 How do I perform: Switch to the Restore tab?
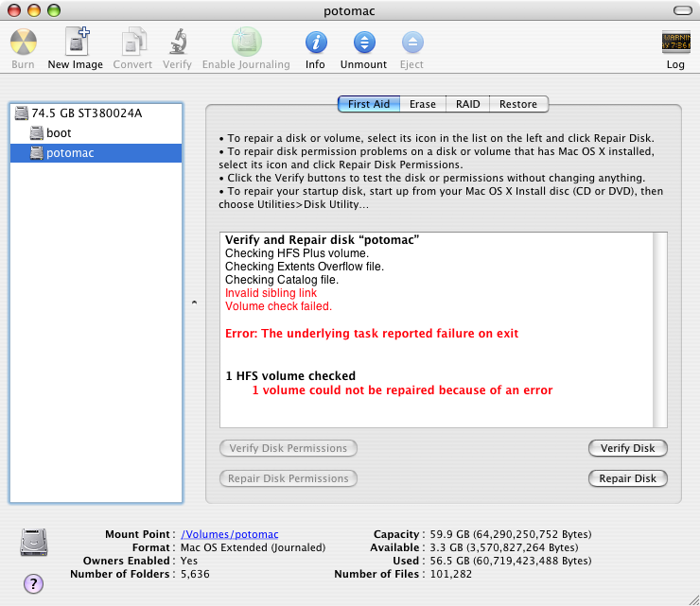click(518, 104)
